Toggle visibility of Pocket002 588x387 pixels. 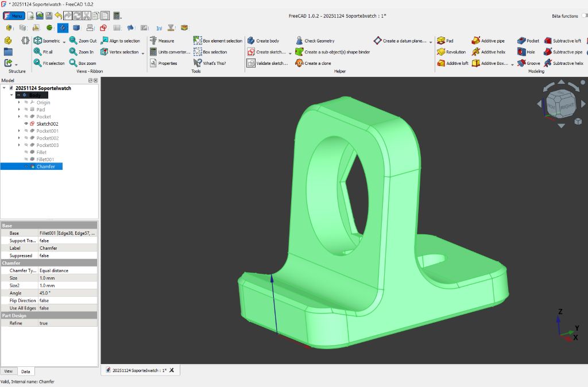tap(26, 138)
